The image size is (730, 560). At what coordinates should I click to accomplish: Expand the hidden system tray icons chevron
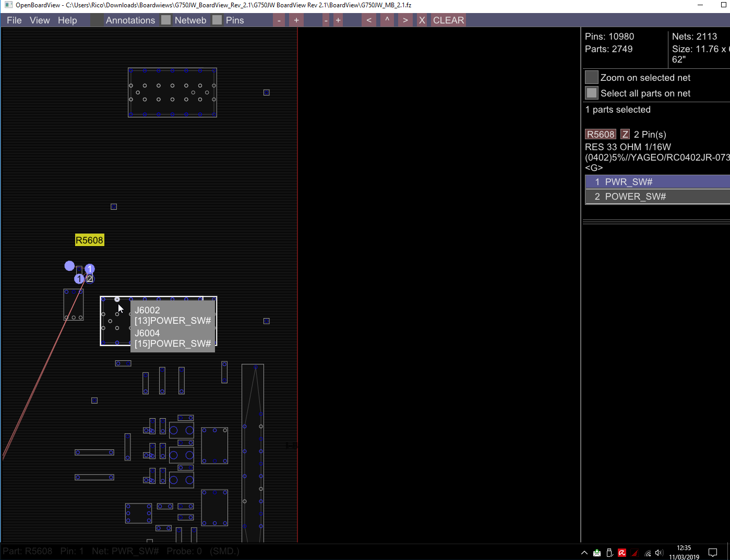(584, 553)
